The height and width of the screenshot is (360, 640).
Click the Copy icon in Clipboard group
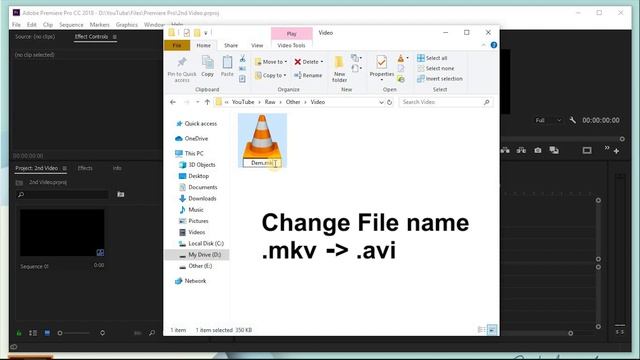point(207,62)
